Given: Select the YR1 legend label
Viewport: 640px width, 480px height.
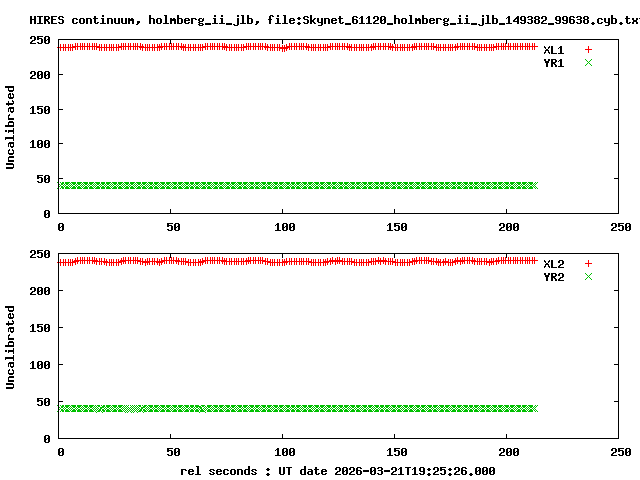Looking at the screenshot, I should (x=553, y=63).
